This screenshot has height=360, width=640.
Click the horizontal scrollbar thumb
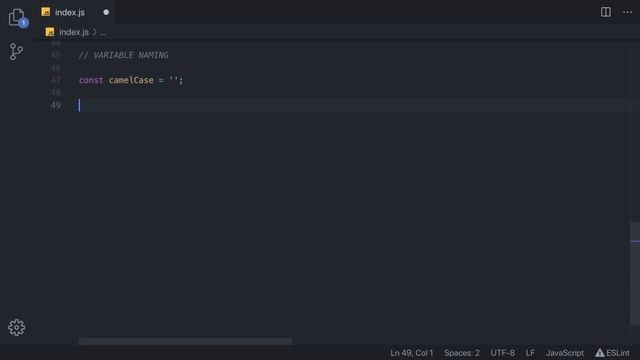click(x=185, y=341)
